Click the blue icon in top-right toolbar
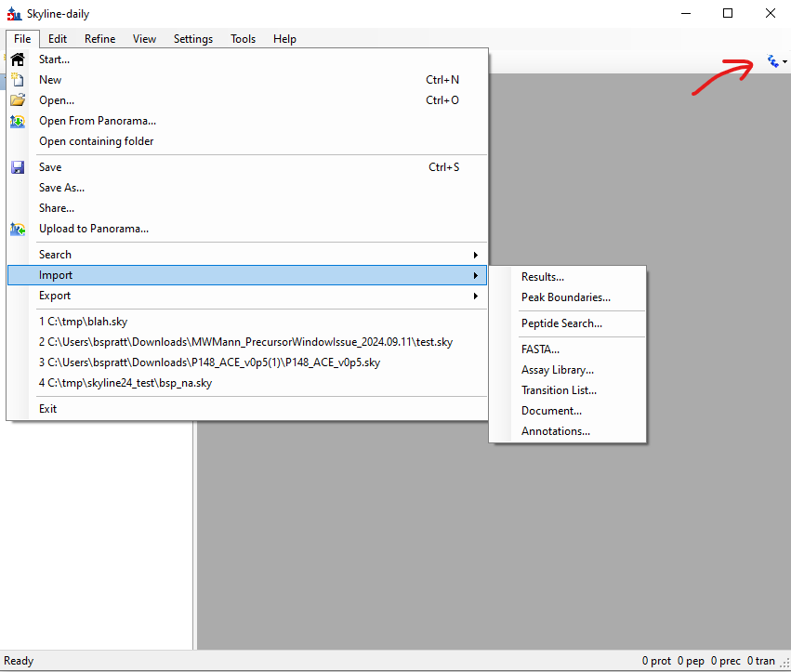This screenshot has height=672, width=791. (x=772, y=61)
